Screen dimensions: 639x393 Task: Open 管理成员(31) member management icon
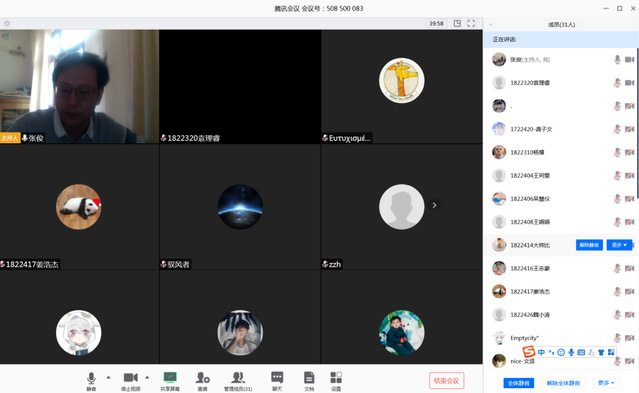tap(238, 381)
